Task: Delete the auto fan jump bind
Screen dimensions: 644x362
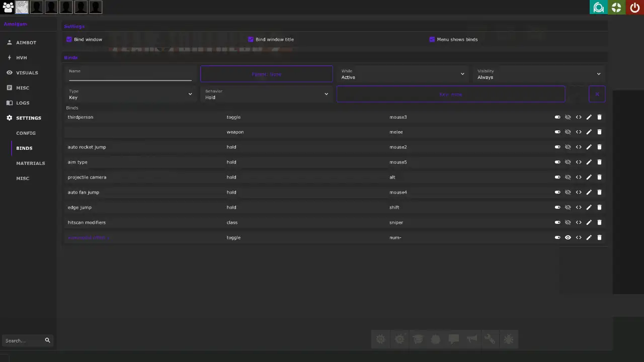Action: (x=599, y=193)
